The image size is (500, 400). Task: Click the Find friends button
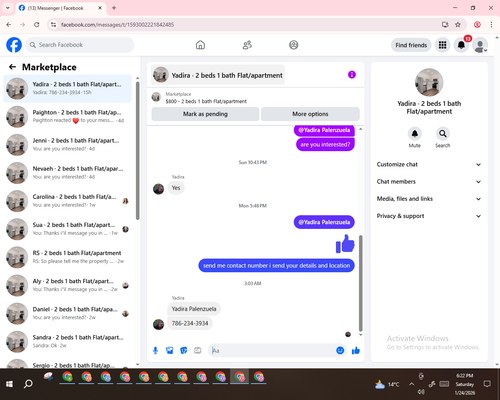(x=411, y=45)
